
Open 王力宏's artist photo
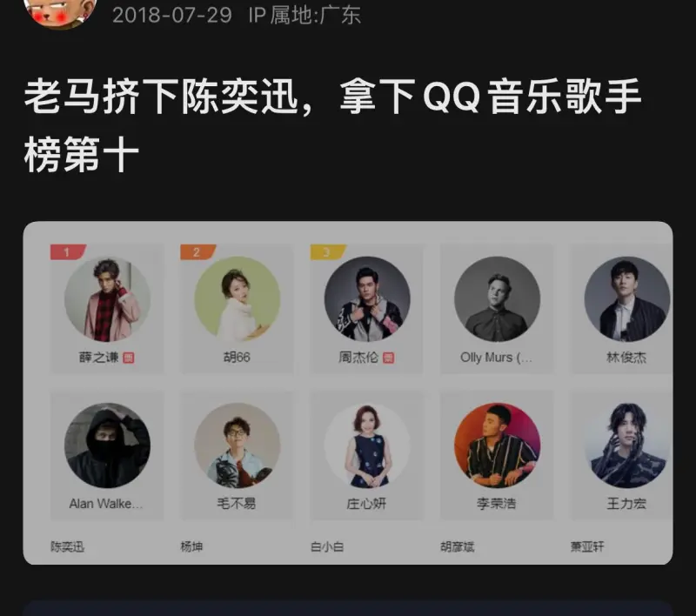coord(627,445)
